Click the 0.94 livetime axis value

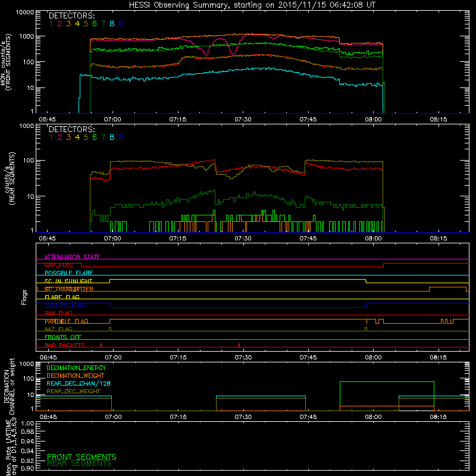tap(27, 451)
